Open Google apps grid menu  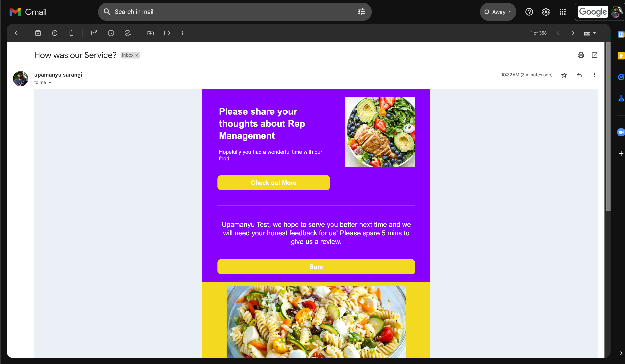(562, 12)
